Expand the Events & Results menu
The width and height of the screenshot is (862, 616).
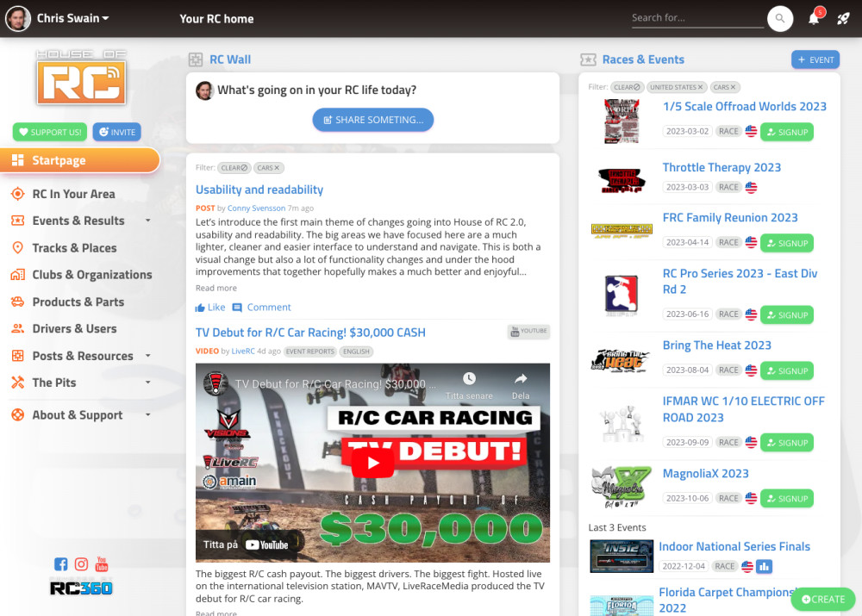[x=148, y=221]
